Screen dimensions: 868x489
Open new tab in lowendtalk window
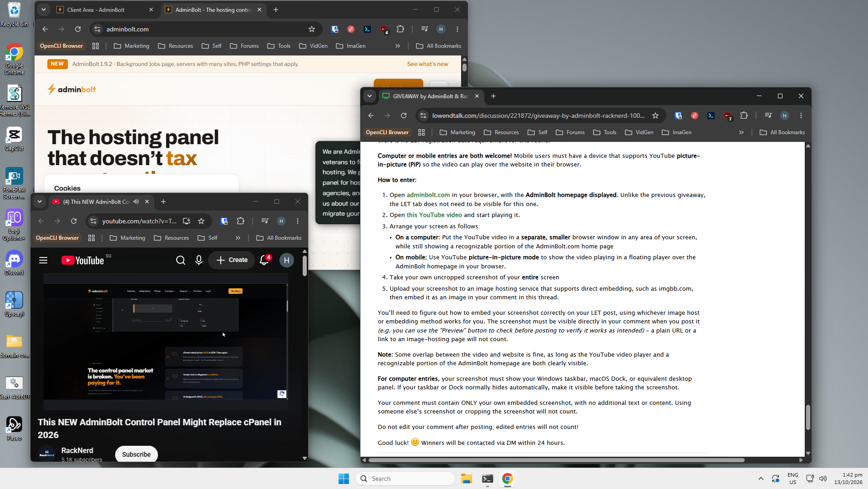(493, 96)
